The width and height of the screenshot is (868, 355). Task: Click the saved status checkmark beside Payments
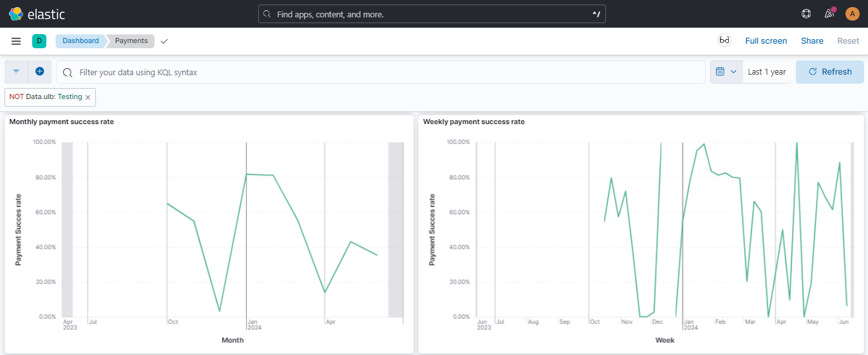pyautogui.click(x=164, y=41)
